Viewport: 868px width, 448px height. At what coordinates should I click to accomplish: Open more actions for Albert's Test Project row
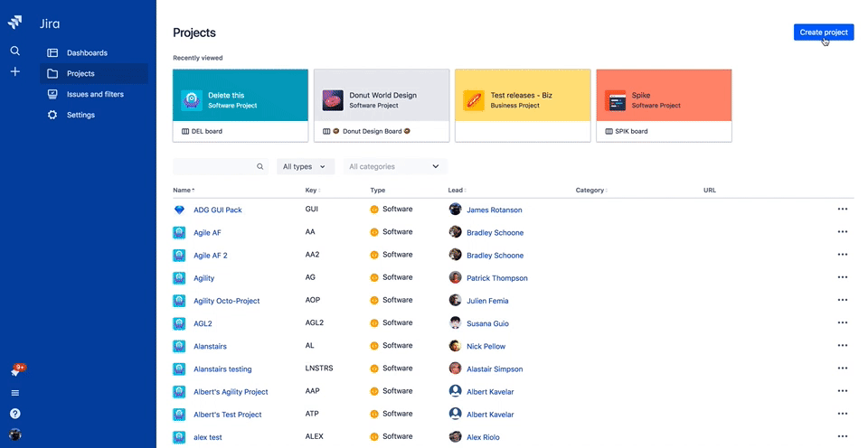pyautogui.click(x=843, y=413)
